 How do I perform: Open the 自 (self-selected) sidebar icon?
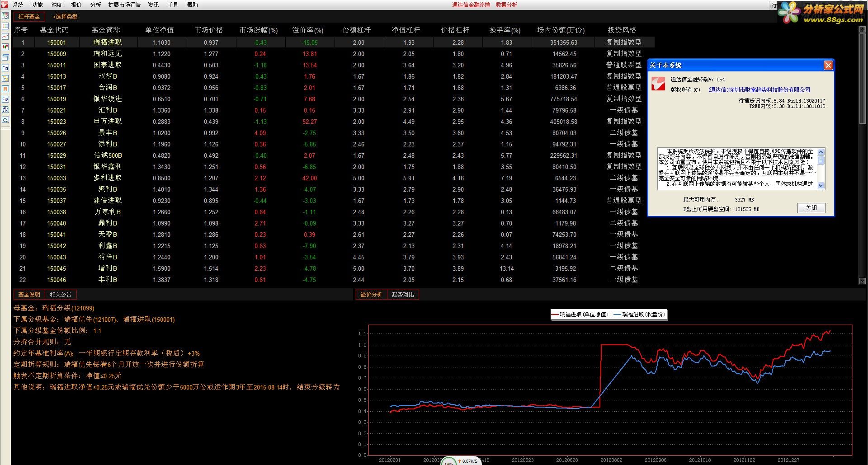pyautogui.click(x=5, y=89)
